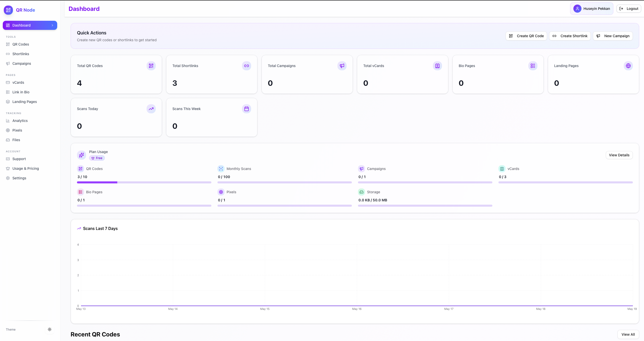Click the Create Shortlink button
This screenshot has width=644, height=341.
[x=570, y=36]
